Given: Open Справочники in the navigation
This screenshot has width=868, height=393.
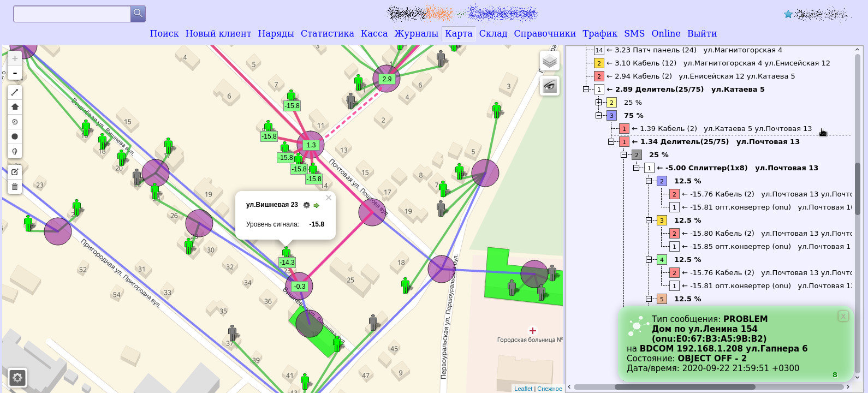Looking at the screenshot, I should click(545, 33).
